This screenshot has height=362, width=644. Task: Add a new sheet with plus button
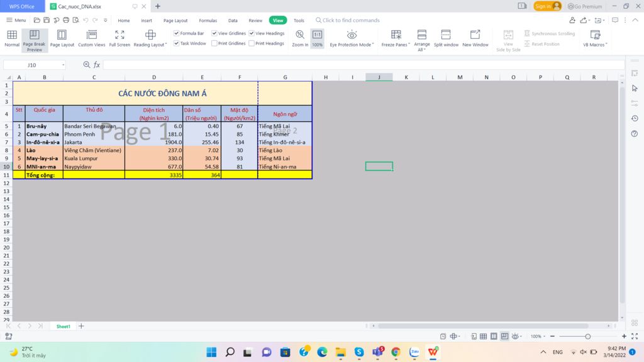(x=81, y=326)
